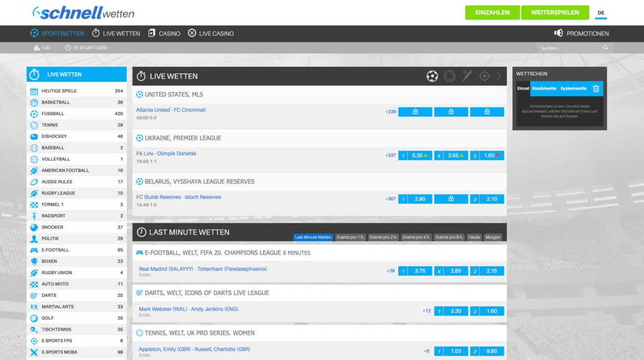Screen dimensions: 644x360
Task: Click the Einzahlen deposit button
Action: click(x=492, y=13)
